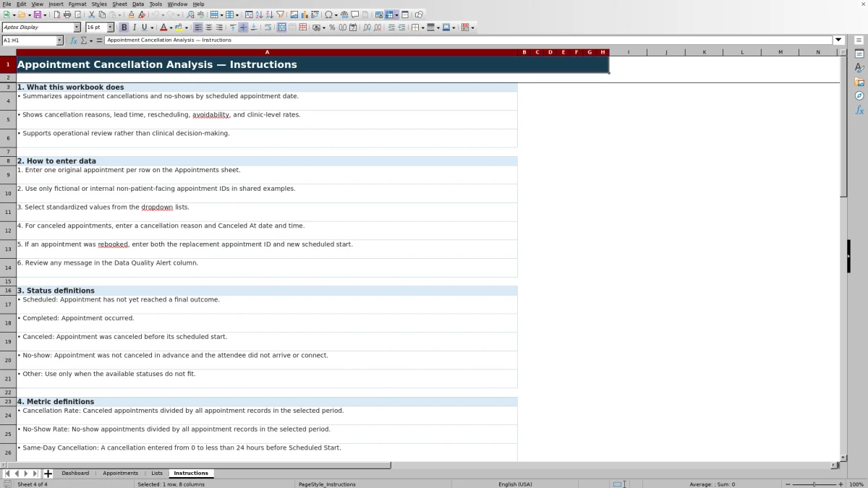Click the Clear Direct Formatting icon

(142, 14)
